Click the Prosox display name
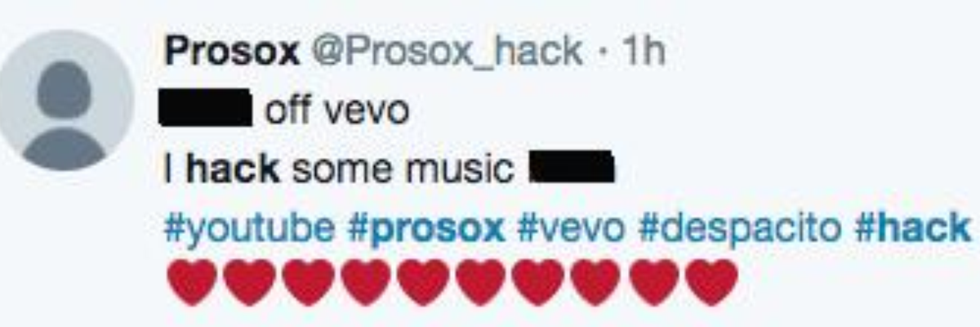 pos(232,52)
